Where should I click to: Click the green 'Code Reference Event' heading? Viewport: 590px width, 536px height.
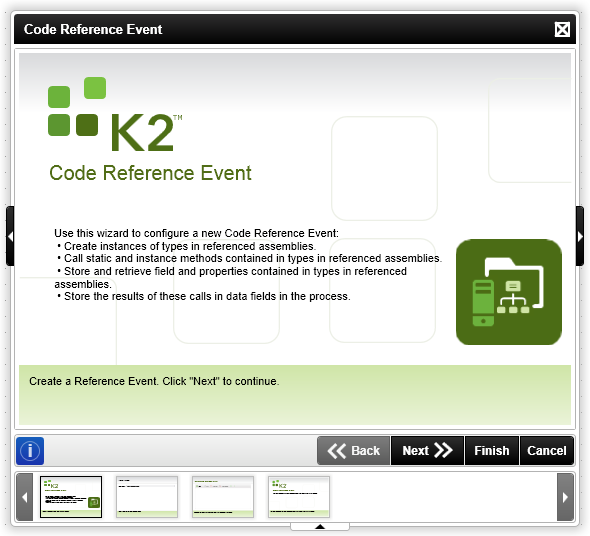[x=150, y=173]
